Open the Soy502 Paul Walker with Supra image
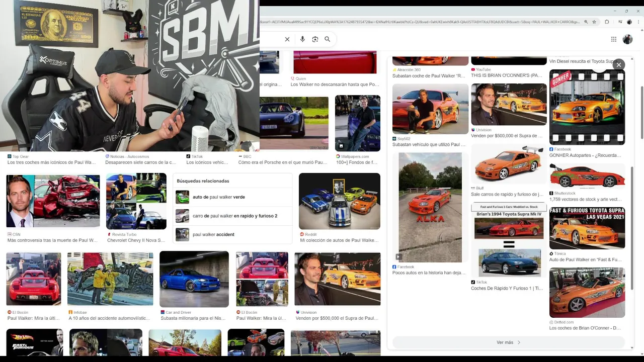 [x=430, y=109]
